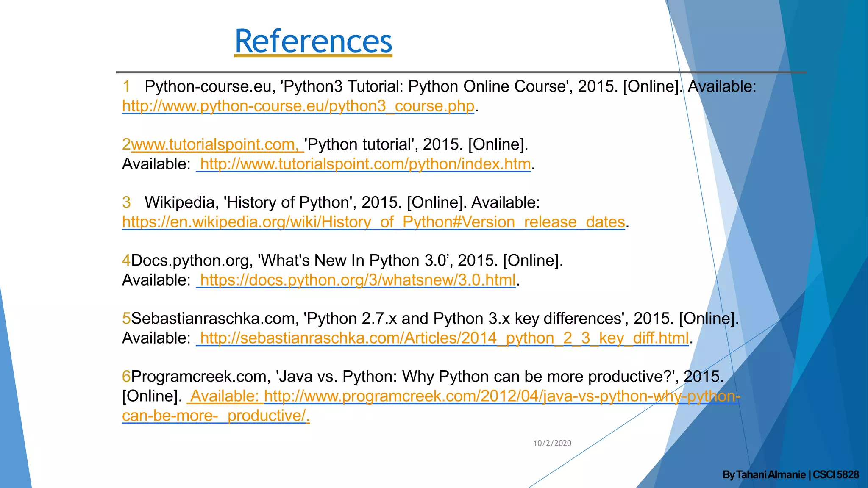Click 'Python-course.eu, 'Python3 Tutorial' text line

click(450, 86)
